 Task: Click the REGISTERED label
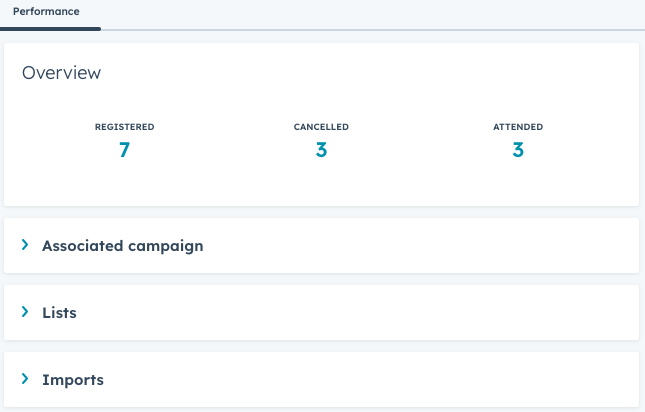pos(125,127)
